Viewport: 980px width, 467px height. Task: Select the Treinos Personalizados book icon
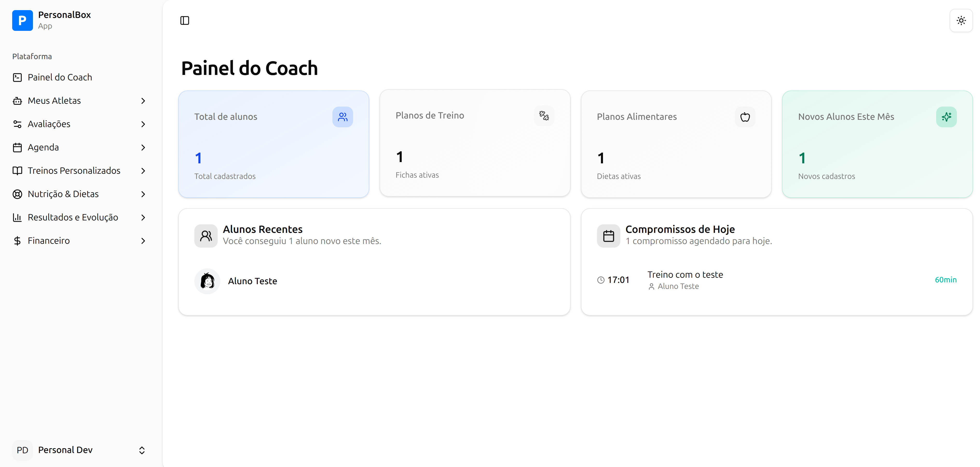pos(17,170)
